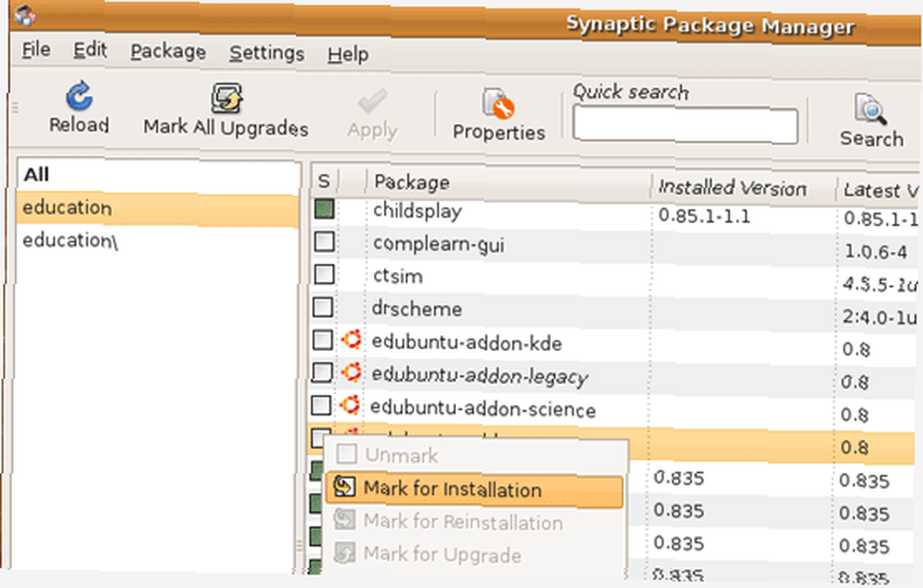
Task: Toggle the ctsim status checkbox
Action: (324, 274)
